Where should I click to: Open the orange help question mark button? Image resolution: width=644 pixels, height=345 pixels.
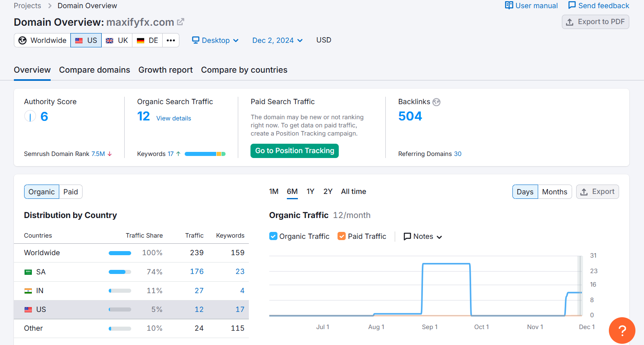[622, 330]
